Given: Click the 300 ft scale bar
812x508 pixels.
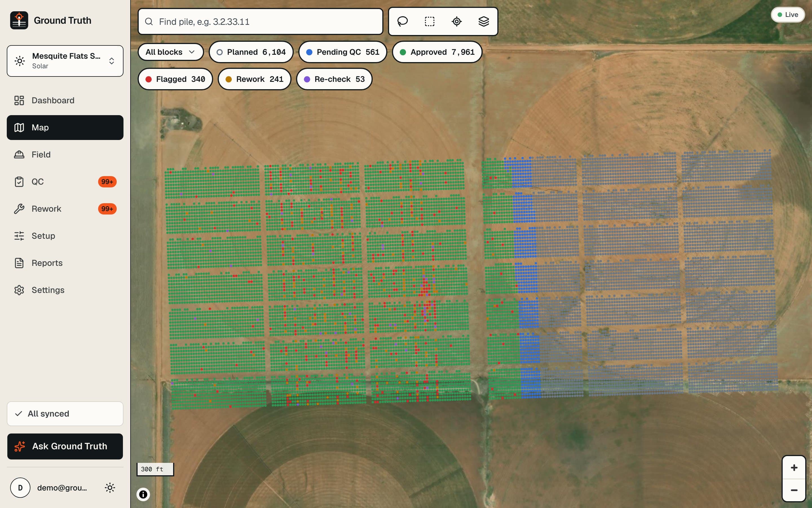Looking at the screenshot, I should click(155, 469).
